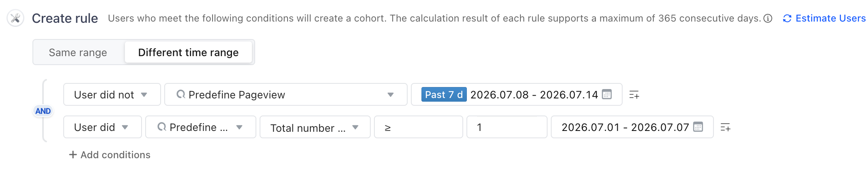Switch to Same range mode
This screenshot has height=170, width=868.
(x=78, y=52)
